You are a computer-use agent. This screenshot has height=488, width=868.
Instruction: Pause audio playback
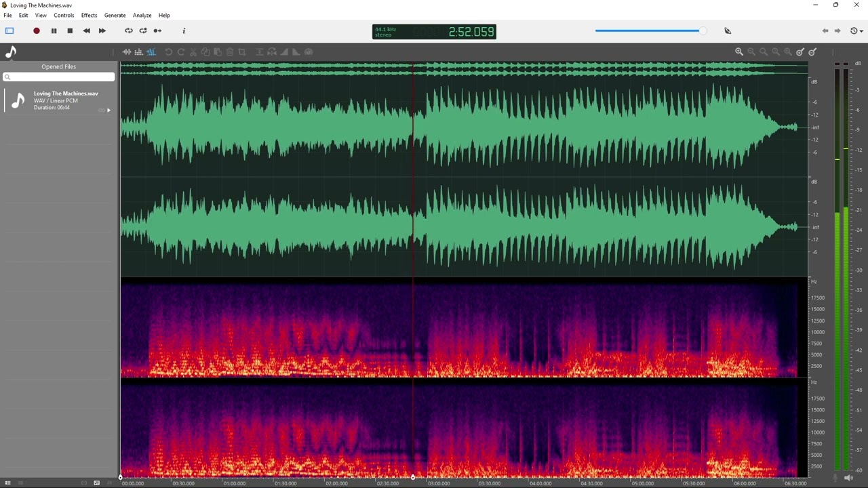click(x=54, y=30)
